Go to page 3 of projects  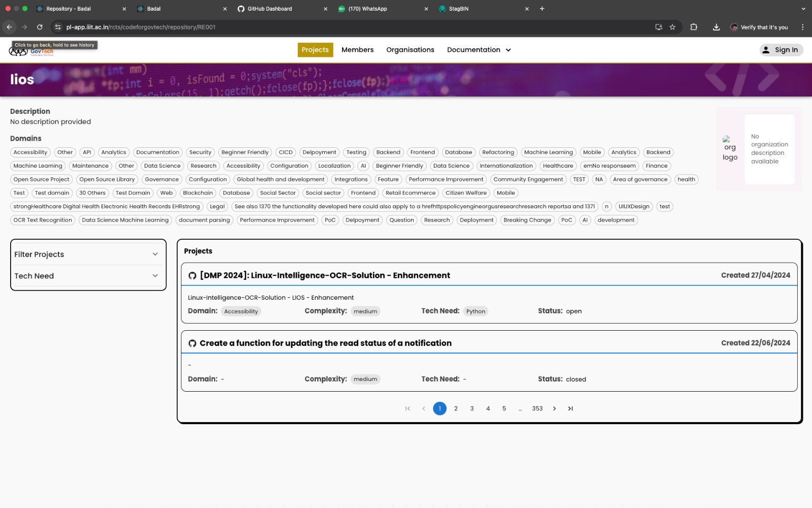(x=472, y=408)
